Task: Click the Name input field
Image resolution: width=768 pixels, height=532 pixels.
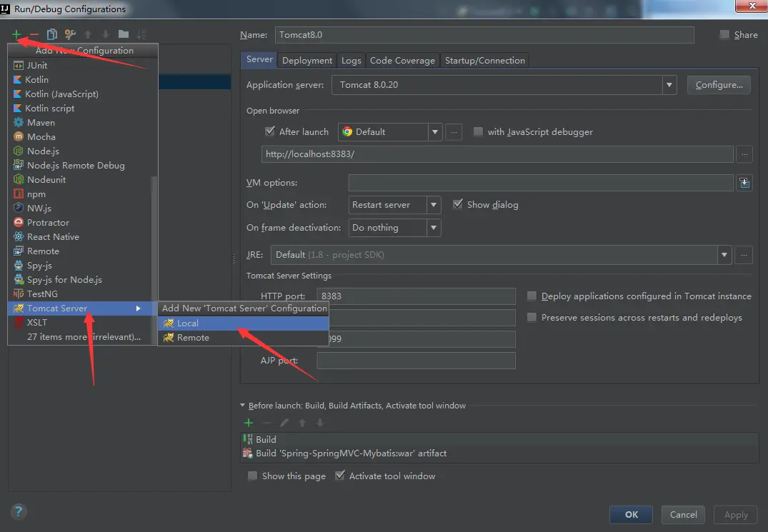Action: click(484, 35)
